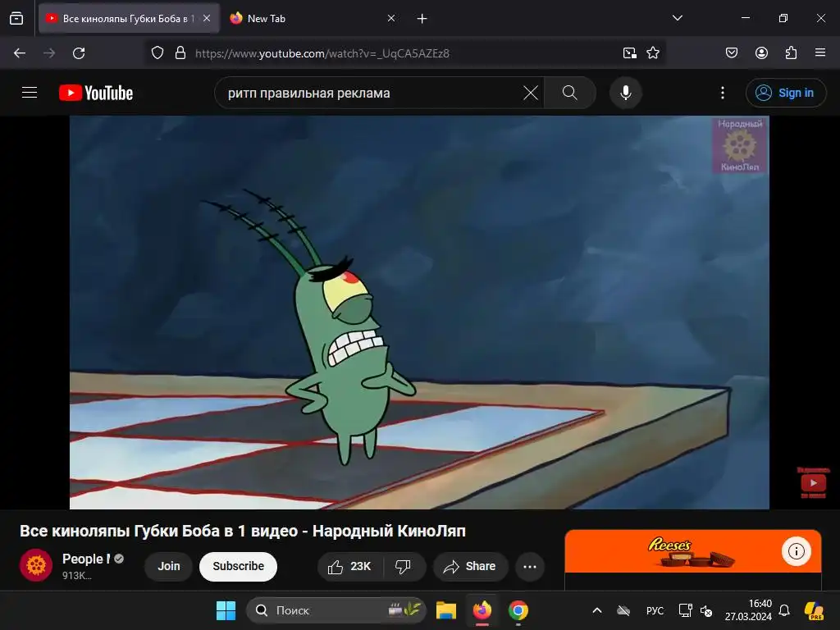Save page to Pocket

pos(731,53)
